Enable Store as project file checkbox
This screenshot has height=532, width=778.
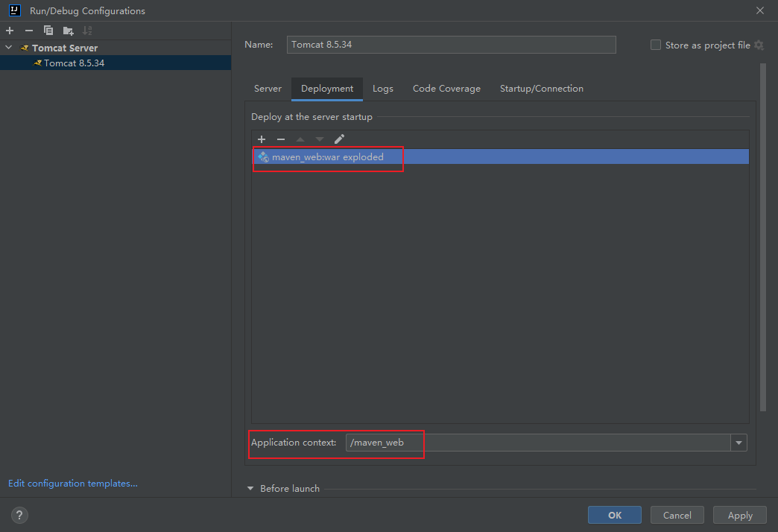(656, 45)
